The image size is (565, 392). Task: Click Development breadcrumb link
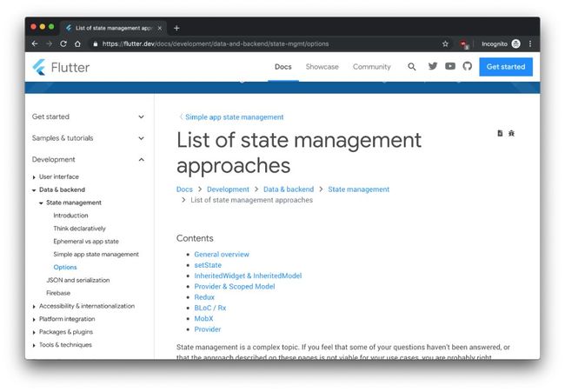(x=228, y=189)
